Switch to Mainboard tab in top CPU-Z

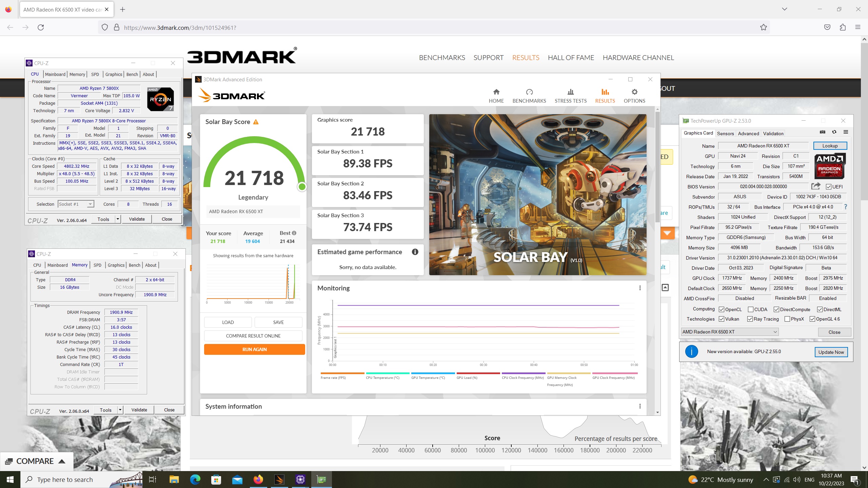[55, 74]
